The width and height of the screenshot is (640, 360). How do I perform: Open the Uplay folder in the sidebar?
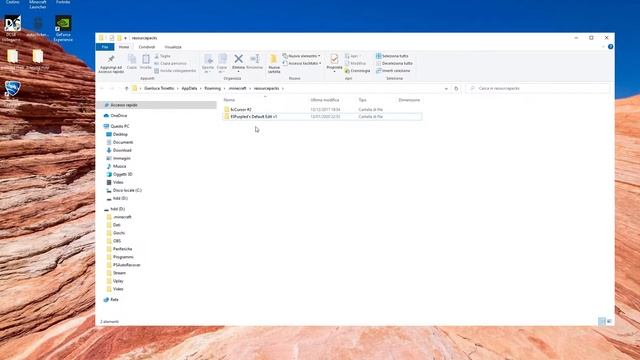pyautogui.click(x=118, y=281)
